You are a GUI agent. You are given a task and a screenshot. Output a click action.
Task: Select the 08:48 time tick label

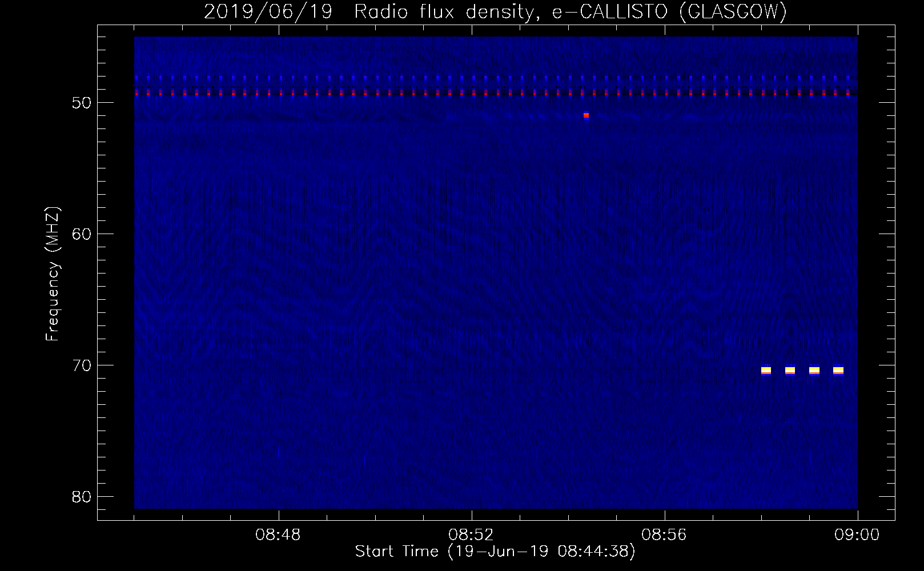[x=278, y=535]
